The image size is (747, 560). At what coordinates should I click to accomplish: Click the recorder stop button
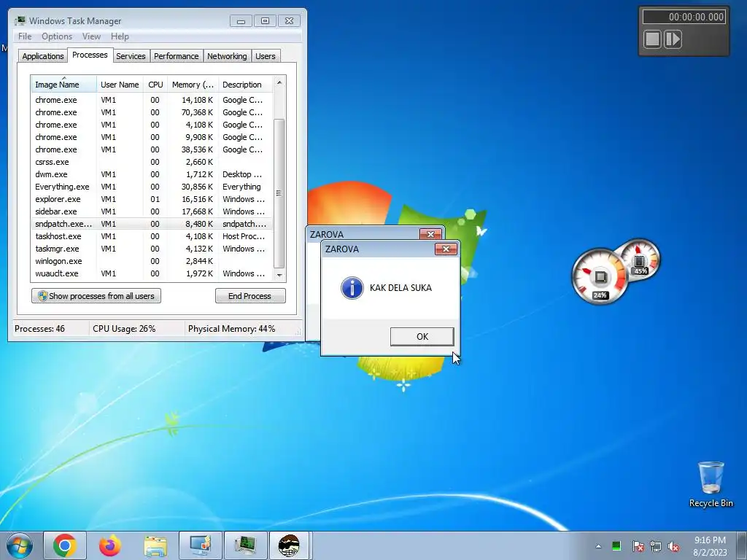pyautogui.click(x=653, y=39)
